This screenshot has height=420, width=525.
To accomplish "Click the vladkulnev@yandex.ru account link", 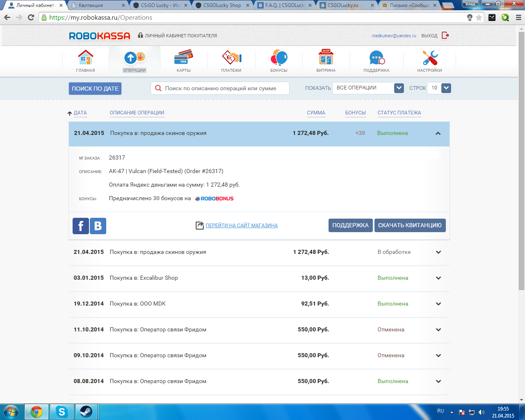I will [x=394, y=36].
